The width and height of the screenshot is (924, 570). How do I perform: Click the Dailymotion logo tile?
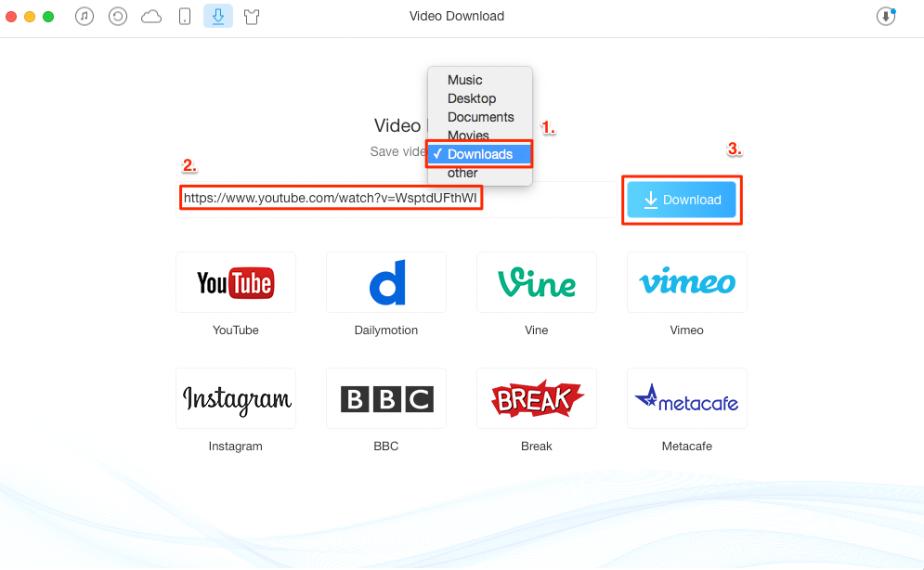(386, 282)
